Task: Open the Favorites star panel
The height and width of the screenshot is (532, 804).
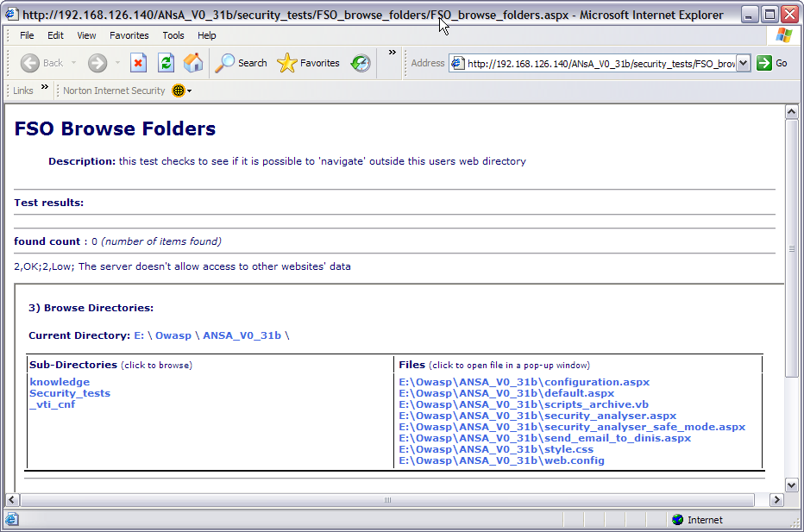Action: pyautogui.click(x=309, y=63)
